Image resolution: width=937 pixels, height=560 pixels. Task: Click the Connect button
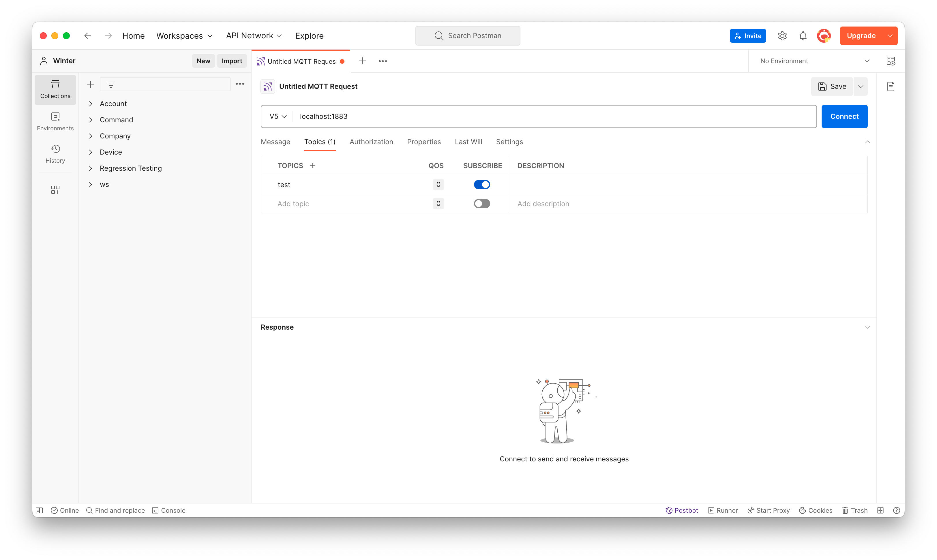coord(844,116)
